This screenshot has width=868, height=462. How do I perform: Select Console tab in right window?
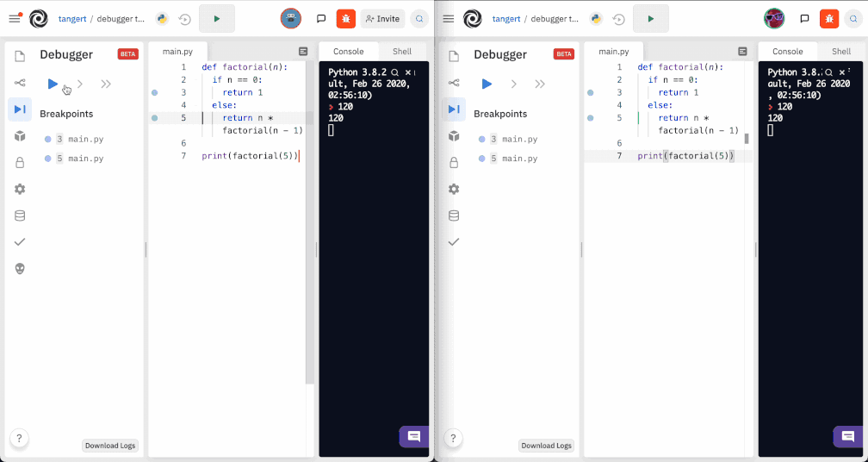[787, 52]
